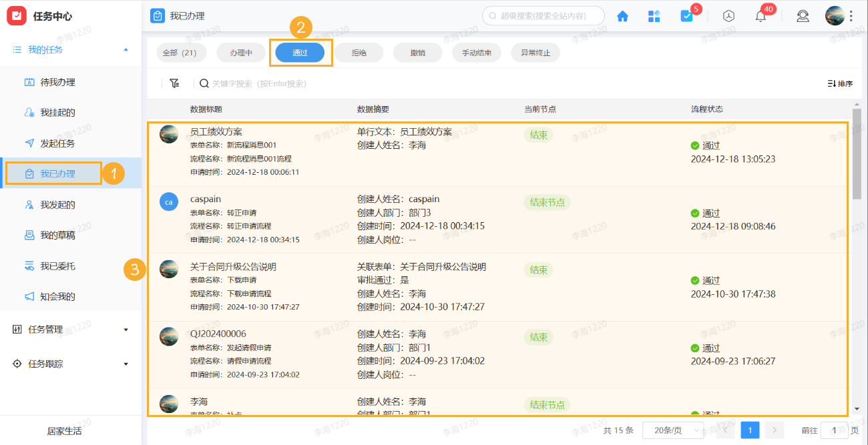The width and height of the screenshot is (868, 445).
Task: Open the 20条/页 page size dropdown
Action: coord(671,430)
